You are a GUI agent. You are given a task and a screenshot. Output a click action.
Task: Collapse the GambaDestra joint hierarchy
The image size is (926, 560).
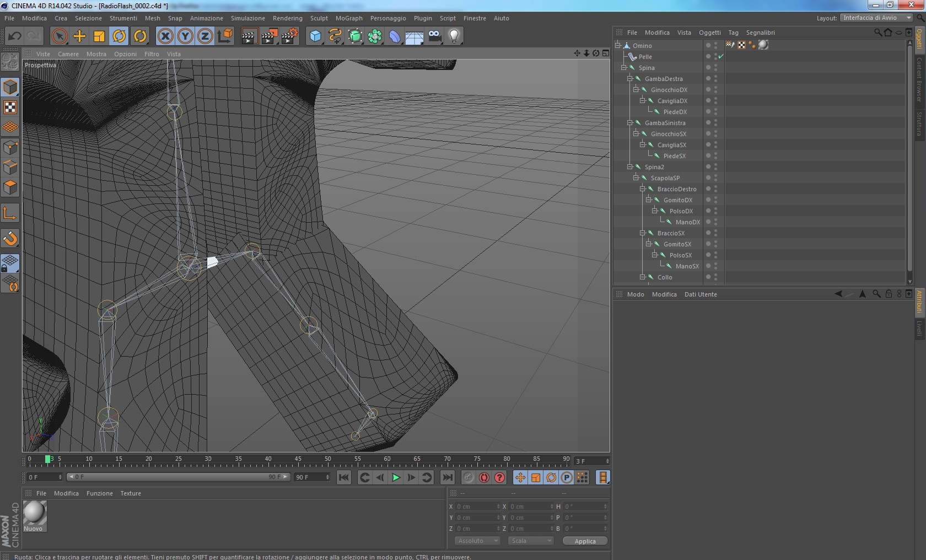click(630, 78)
